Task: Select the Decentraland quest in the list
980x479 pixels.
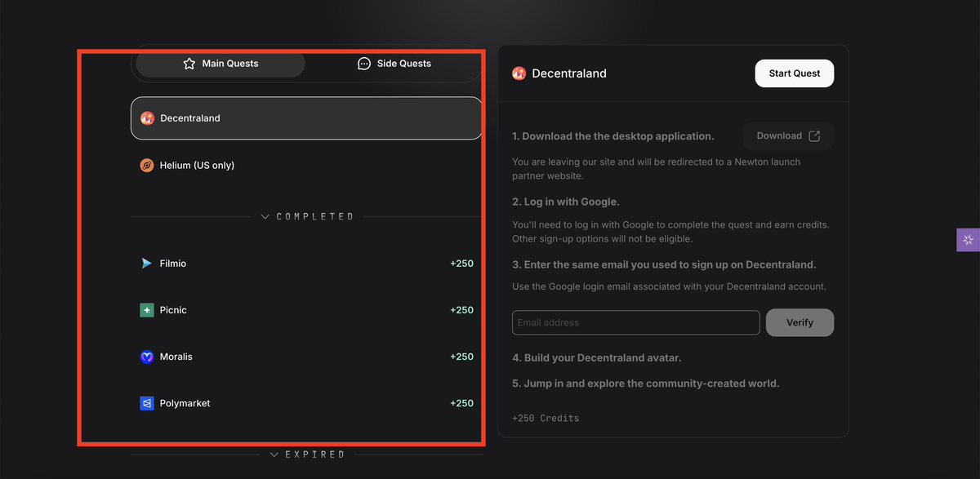Action: click(306, 118)
